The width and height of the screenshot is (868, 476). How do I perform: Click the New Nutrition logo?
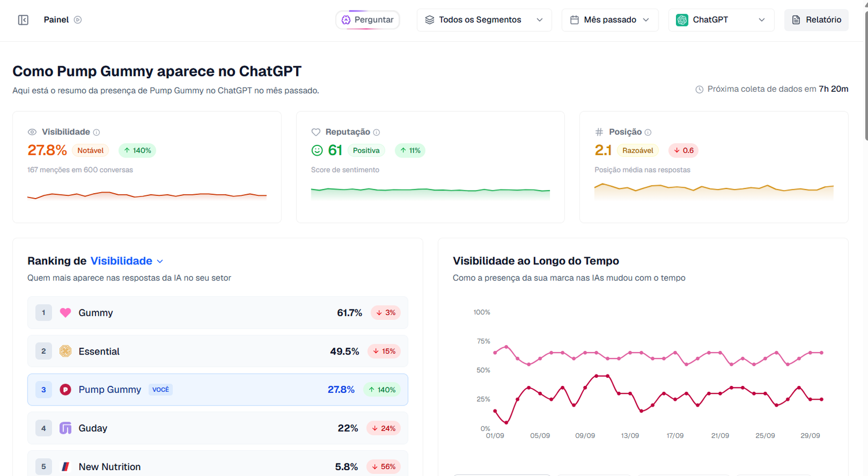[x=66, y=467]
